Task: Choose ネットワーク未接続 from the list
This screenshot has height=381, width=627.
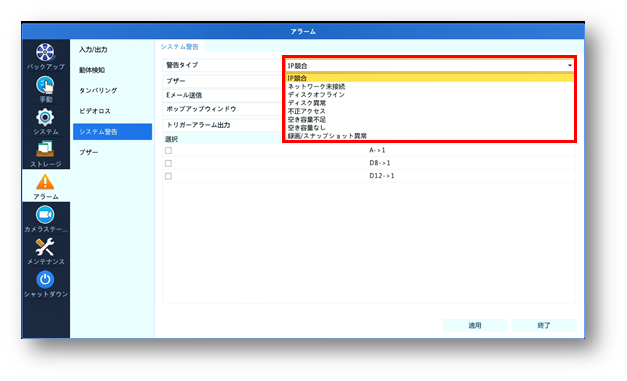Action: tap(430, 86)
